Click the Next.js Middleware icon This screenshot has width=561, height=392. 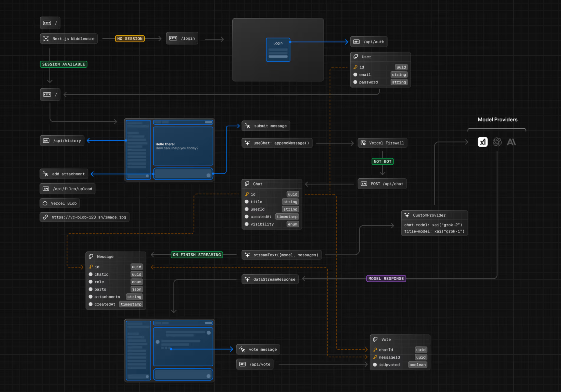(x=46, y=38)
